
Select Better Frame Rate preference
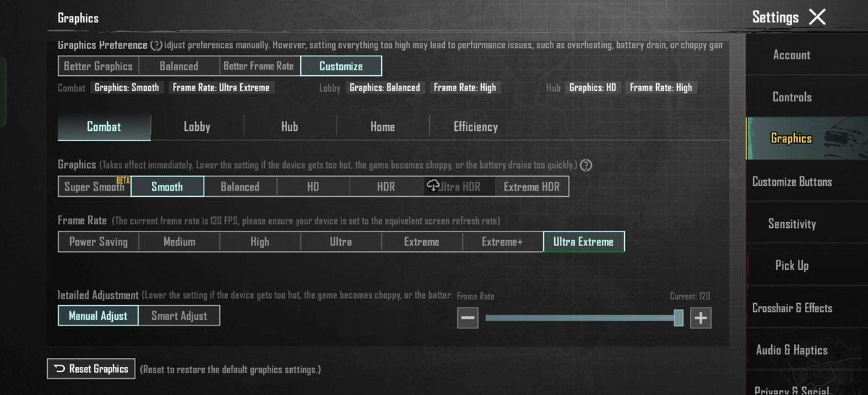259,66
